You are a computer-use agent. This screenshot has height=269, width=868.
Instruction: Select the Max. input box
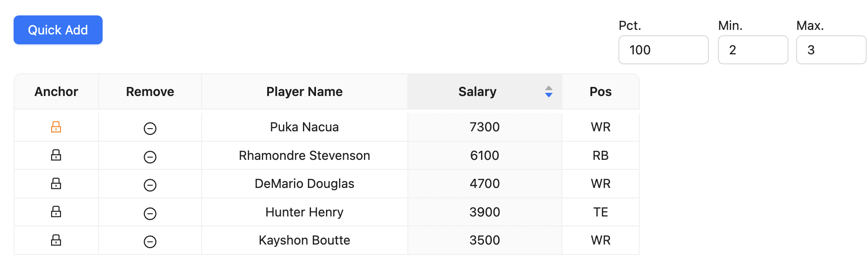[831, 50]
